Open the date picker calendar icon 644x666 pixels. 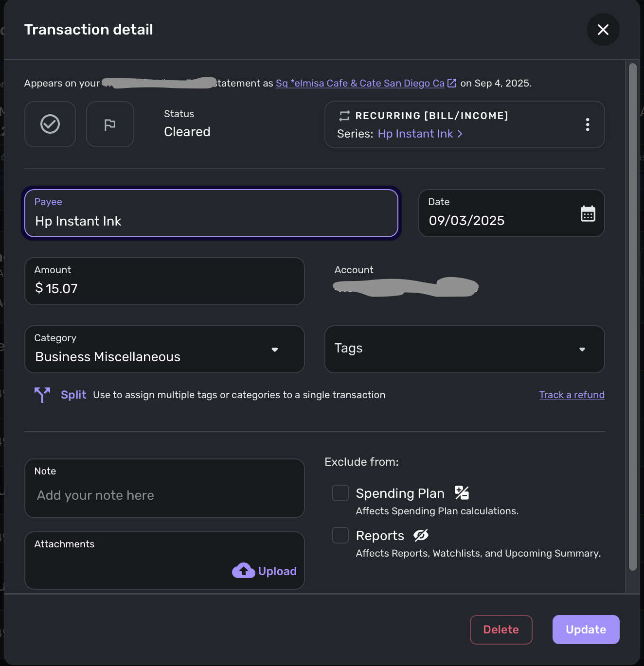point(588,213)
